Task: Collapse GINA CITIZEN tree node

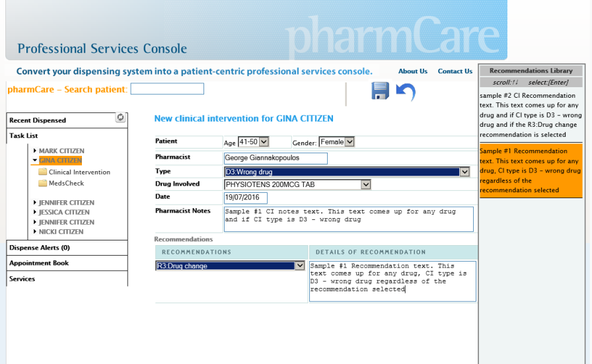Action: (x=35, y=160)
